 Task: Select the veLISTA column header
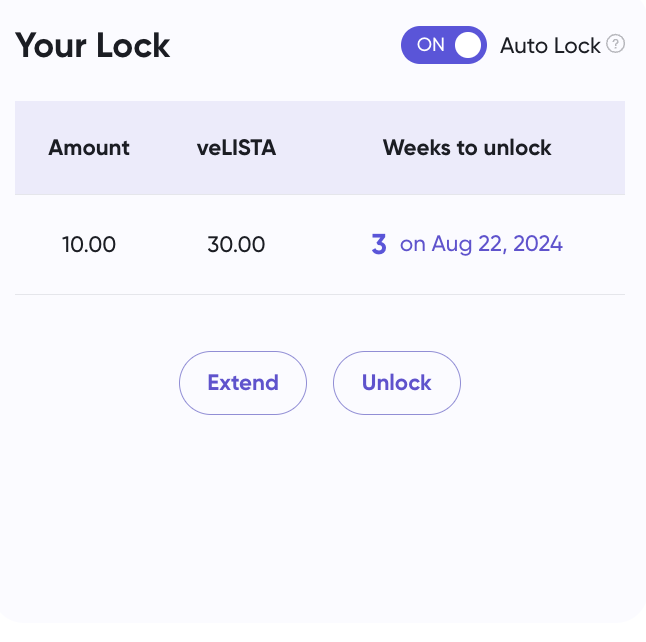236,148
